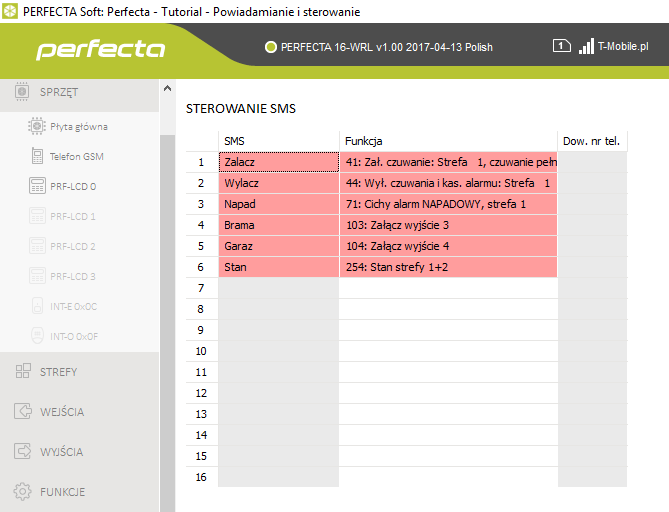Screen dimensions: 669x512
Task: Open the WEJŚCIA menu section
Action: coord(79,412)
